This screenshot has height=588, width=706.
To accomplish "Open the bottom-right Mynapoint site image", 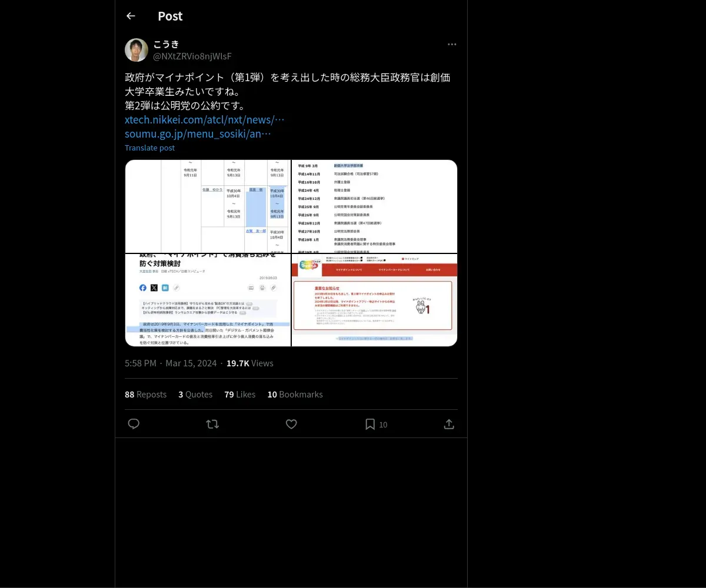I will click(x=375, y=300).
